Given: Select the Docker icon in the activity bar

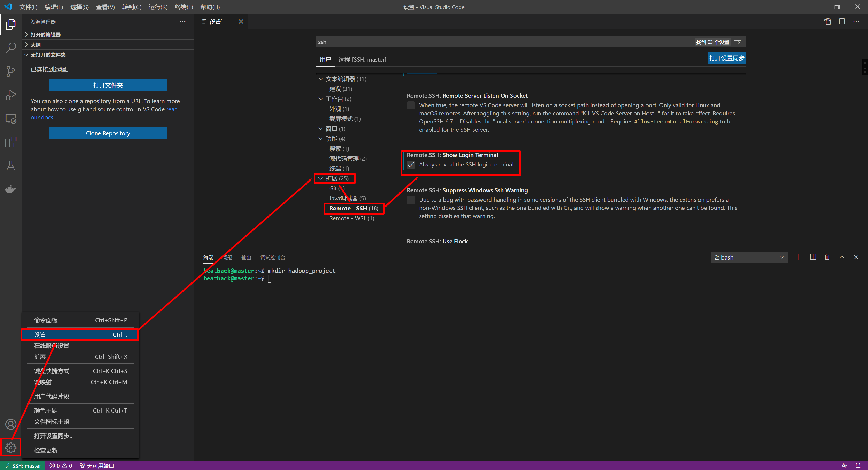Looking at the screenshot, I should (11, 189).
